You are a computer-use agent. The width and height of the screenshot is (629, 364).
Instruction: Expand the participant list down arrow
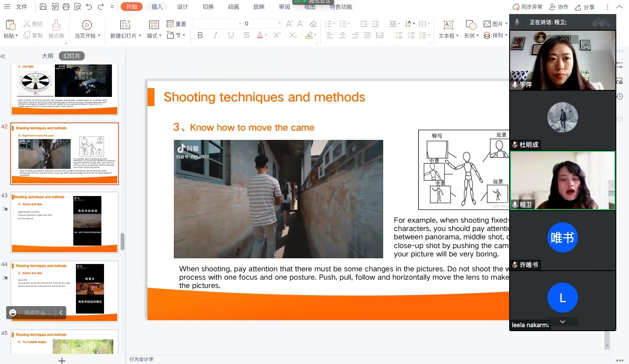[562, 322]
